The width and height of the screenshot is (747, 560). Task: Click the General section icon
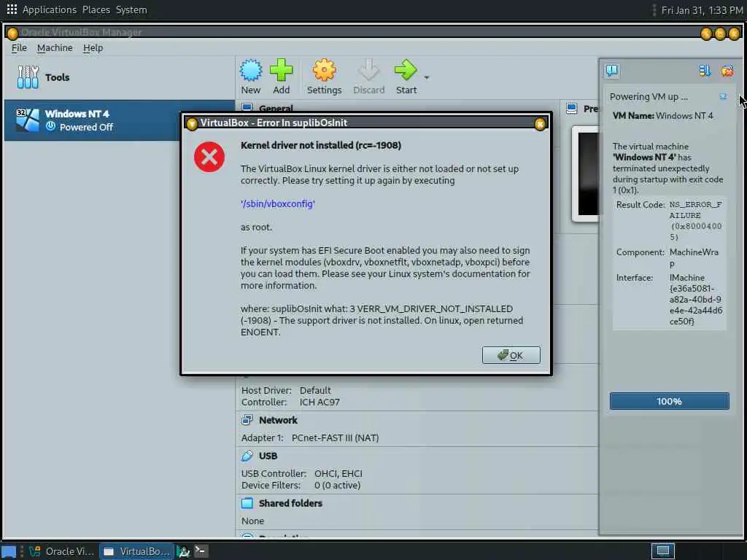pyautogui.click(x=247, y=107)
